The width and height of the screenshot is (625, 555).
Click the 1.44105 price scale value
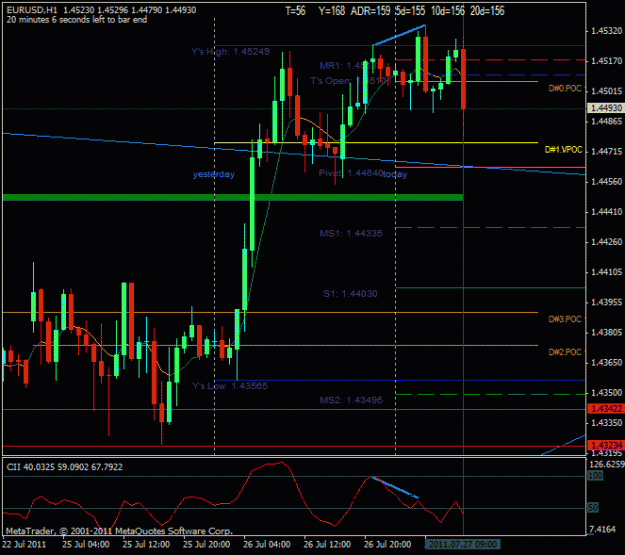click(x=607, y=272)
